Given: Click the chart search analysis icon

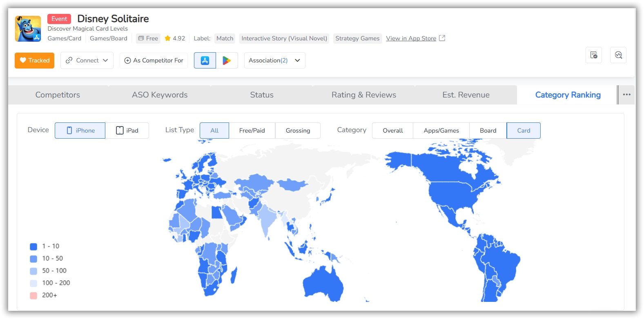Looking at the screenshot, I should (x=618, y=55).
